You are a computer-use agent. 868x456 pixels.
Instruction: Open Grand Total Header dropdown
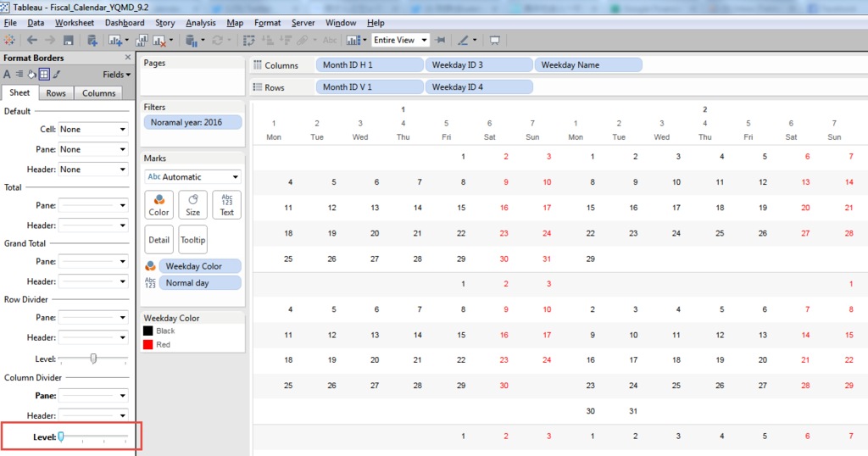pos(93,281)
